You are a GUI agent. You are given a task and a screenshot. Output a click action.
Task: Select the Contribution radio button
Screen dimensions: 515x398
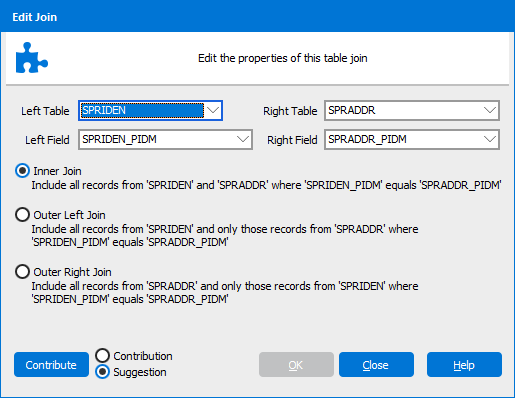[102, 355]
